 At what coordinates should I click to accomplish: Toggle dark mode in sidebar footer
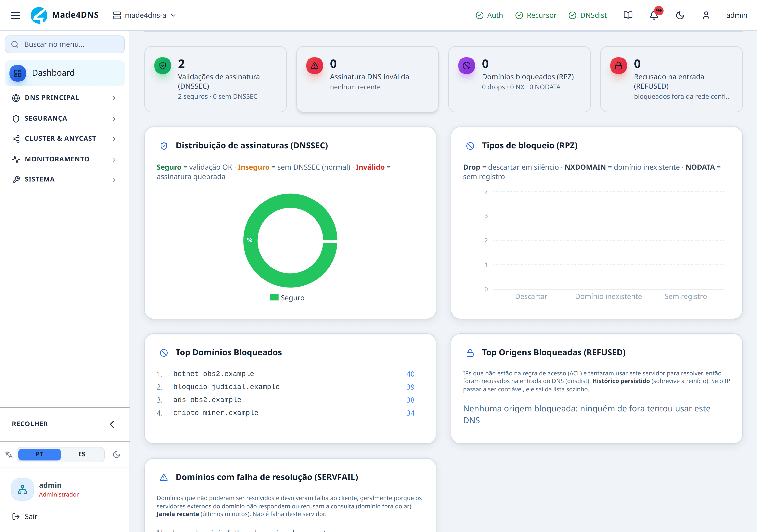point(116,455)
